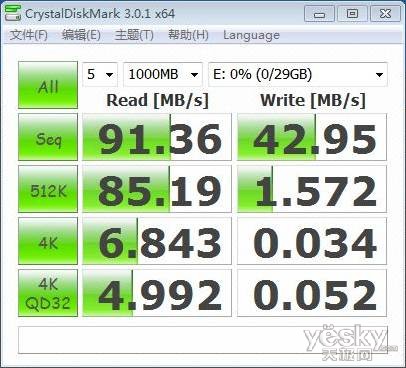Minimize the CrystalDiskMark window
This screenshot has height=368, width=406.
(x=319, y=14)
